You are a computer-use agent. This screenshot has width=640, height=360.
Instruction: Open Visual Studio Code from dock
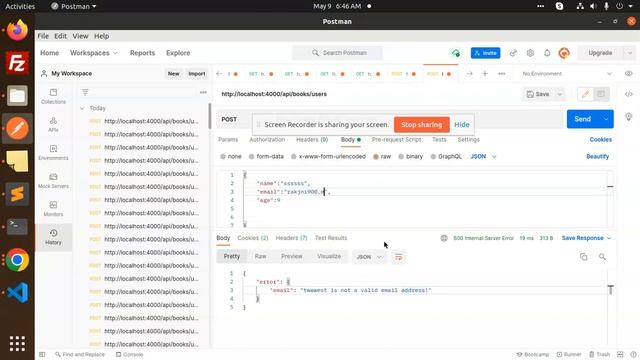tap(17, 292)
